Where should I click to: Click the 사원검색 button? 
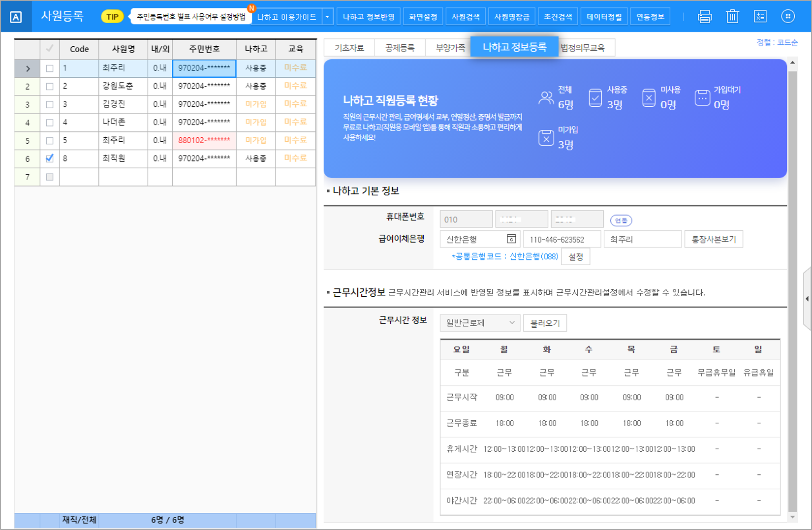(466, 17)
